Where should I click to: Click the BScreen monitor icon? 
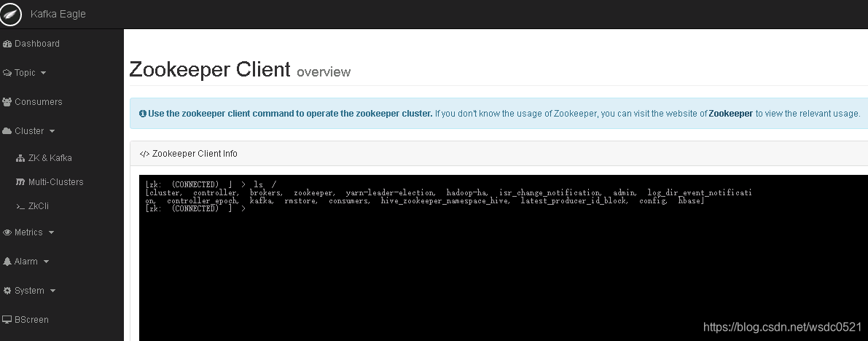[7, 320]
